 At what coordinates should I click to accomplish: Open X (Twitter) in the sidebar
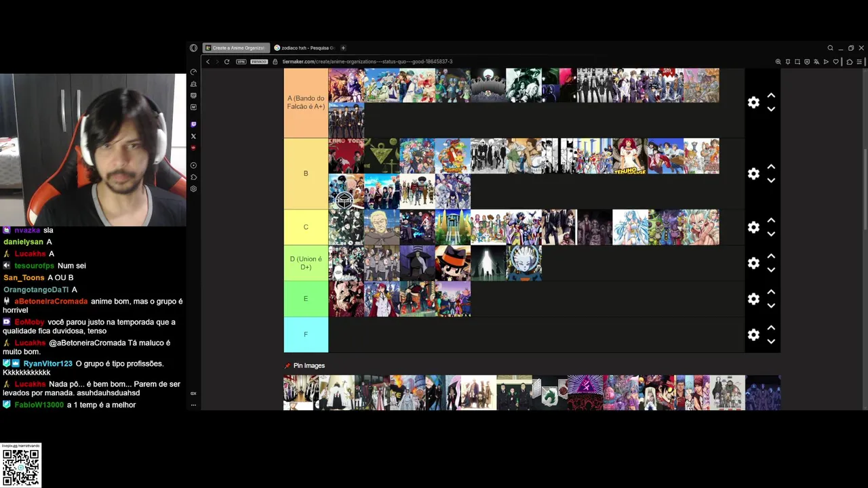193,136
